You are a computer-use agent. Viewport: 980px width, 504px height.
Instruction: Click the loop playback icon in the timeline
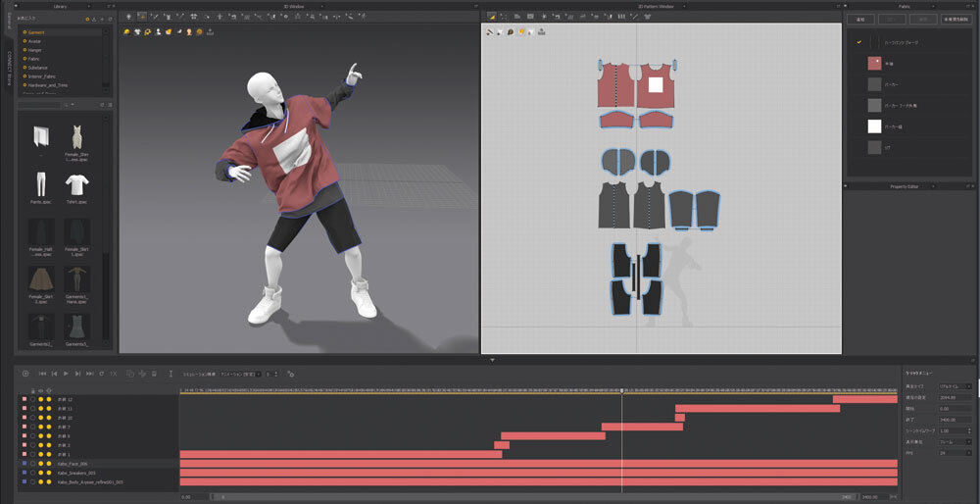click(101, 374)
